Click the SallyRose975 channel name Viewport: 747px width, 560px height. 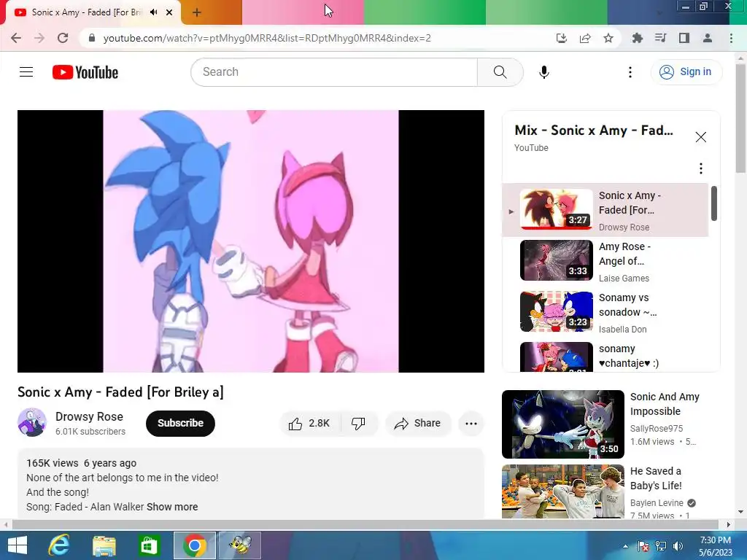657,429
